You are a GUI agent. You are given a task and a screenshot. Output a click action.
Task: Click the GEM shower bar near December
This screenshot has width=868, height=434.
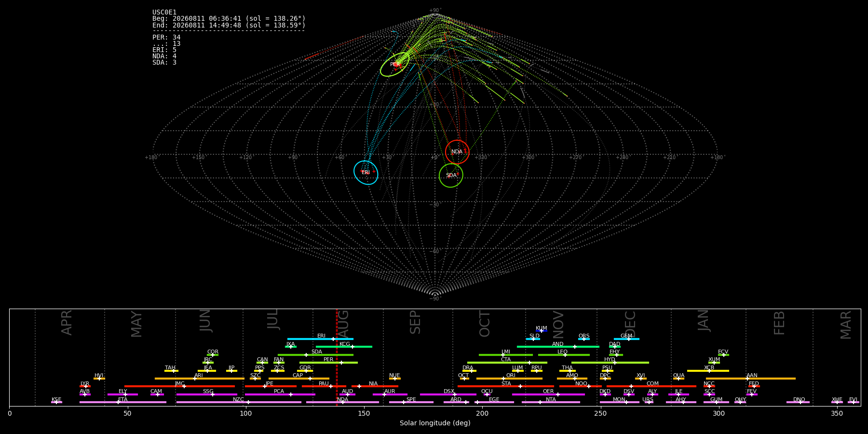(x=626, y=339)
